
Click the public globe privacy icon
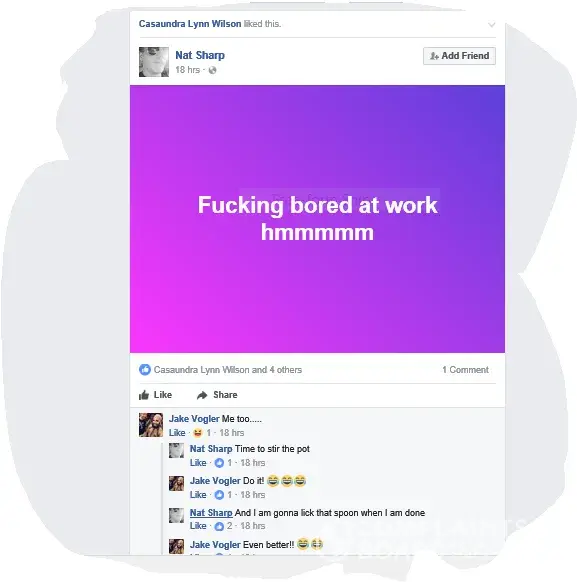click(x=212, y=70)
